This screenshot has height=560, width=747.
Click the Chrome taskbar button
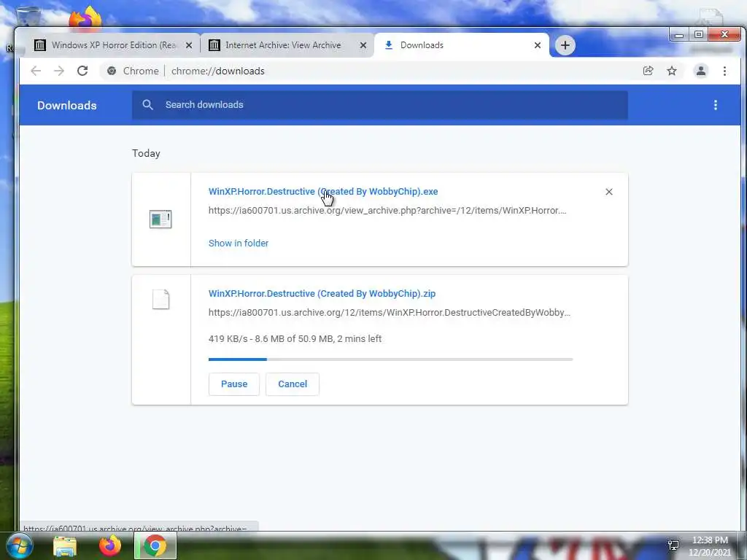tap(155, 545)
